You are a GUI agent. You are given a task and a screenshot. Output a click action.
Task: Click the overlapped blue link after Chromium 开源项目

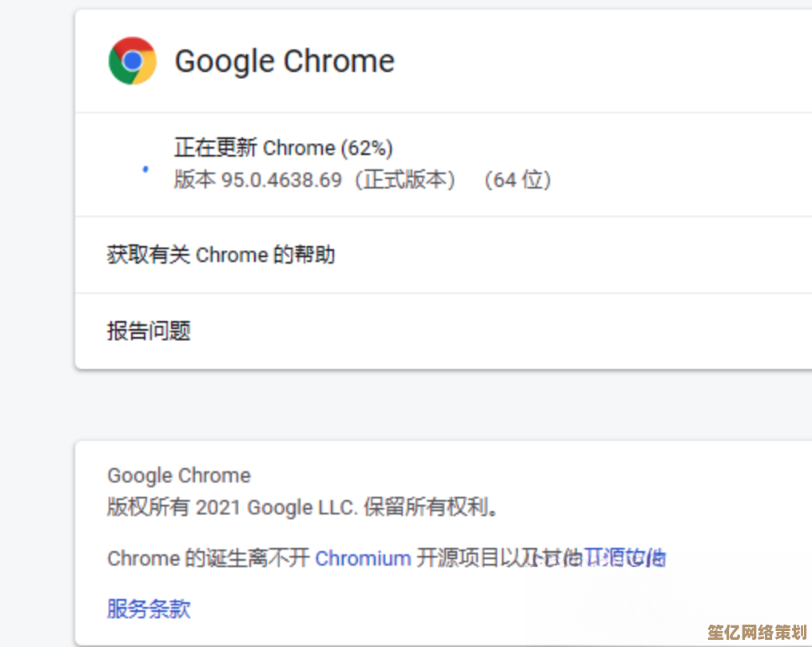(x=624, y=558)
